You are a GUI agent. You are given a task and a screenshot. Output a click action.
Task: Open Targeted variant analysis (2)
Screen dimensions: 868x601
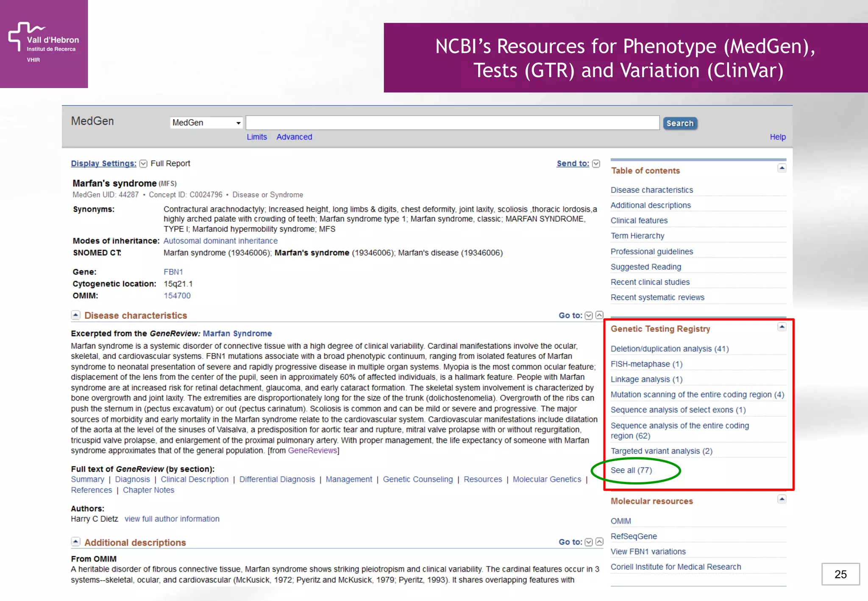(x=661, y=451)
